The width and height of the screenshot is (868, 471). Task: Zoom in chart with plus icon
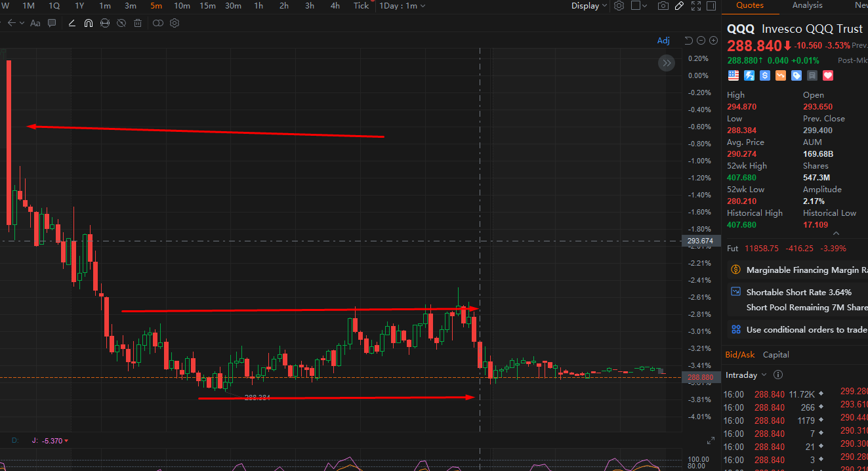point(713,41)
